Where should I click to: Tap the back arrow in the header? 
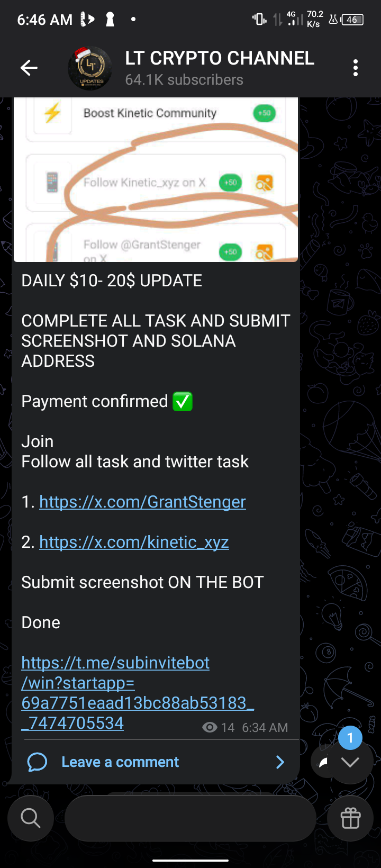[x=29, y=68]
